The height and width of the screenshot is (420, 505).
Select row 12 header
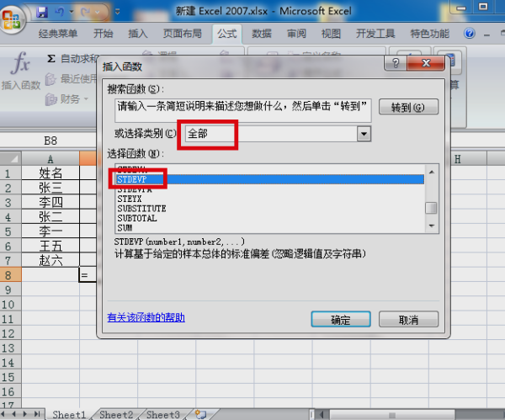click(x=11, y=333)
